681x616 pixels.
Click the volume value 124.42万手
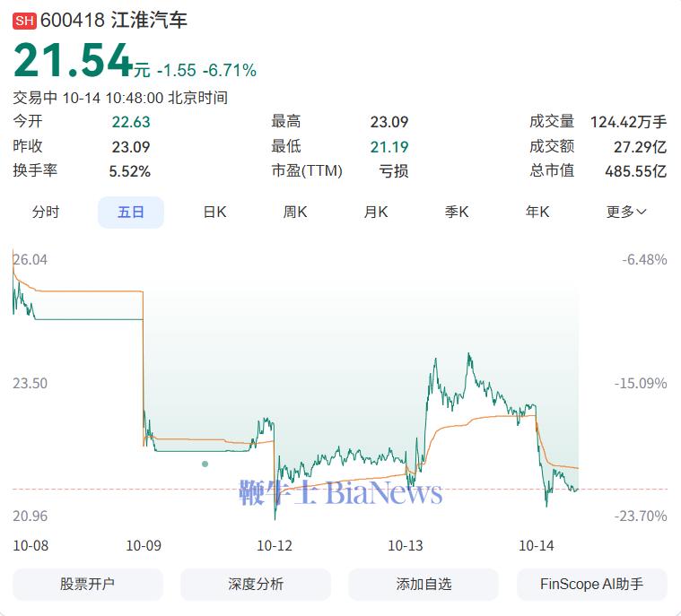tap(628, 122)
